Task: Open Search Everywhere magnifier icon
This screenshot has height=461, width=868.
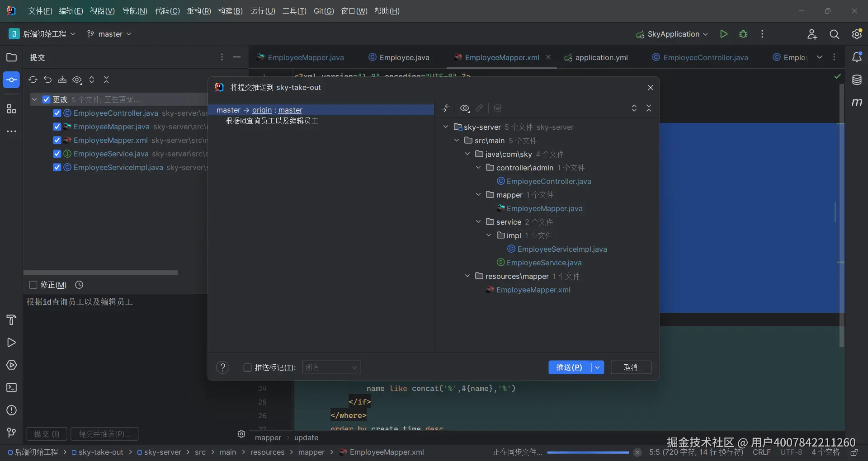Action: pos(834,34)
